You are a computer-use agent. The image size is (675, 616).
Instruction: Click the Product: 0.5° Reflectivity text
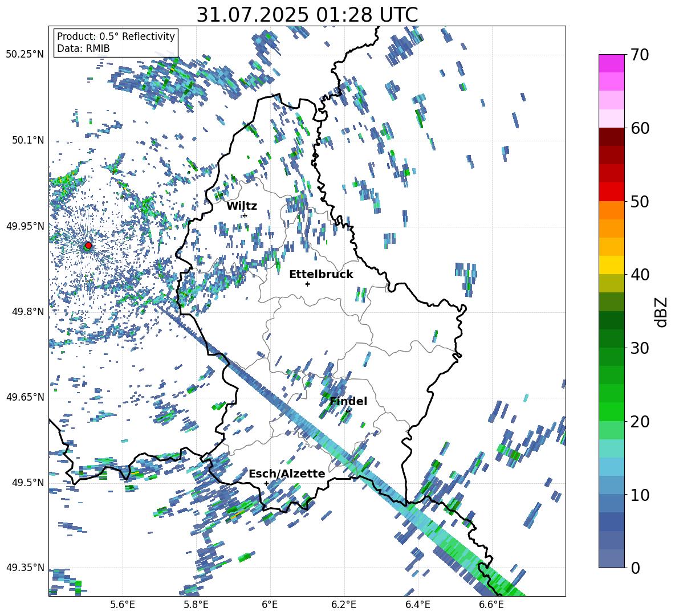(116, 36)
